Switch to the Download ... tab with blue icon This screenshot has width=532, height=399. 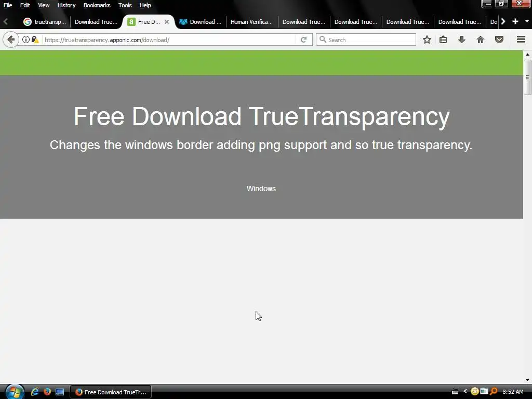pyautogui.click(x=200, y=22)
